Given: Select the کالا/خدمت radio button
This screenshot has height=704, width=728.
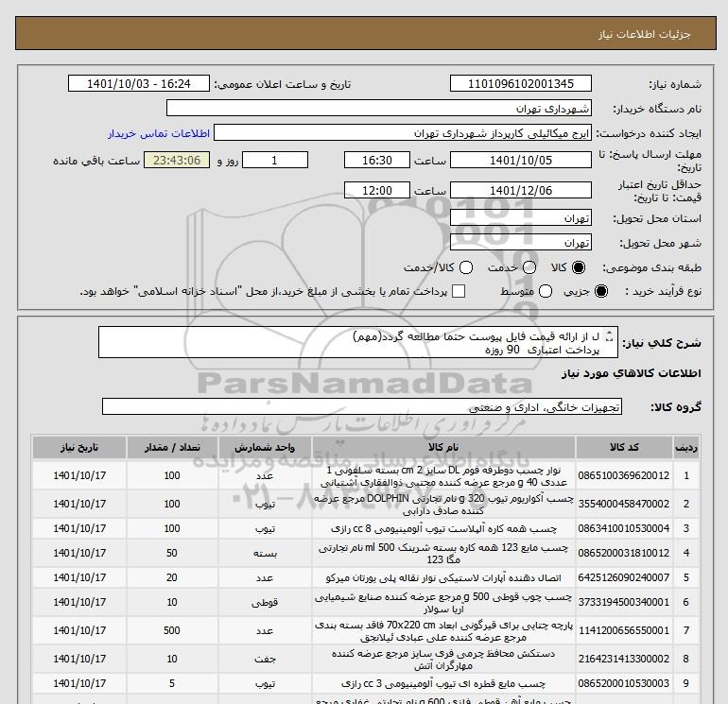Looking at the screenshot, I should pos(466,267).
